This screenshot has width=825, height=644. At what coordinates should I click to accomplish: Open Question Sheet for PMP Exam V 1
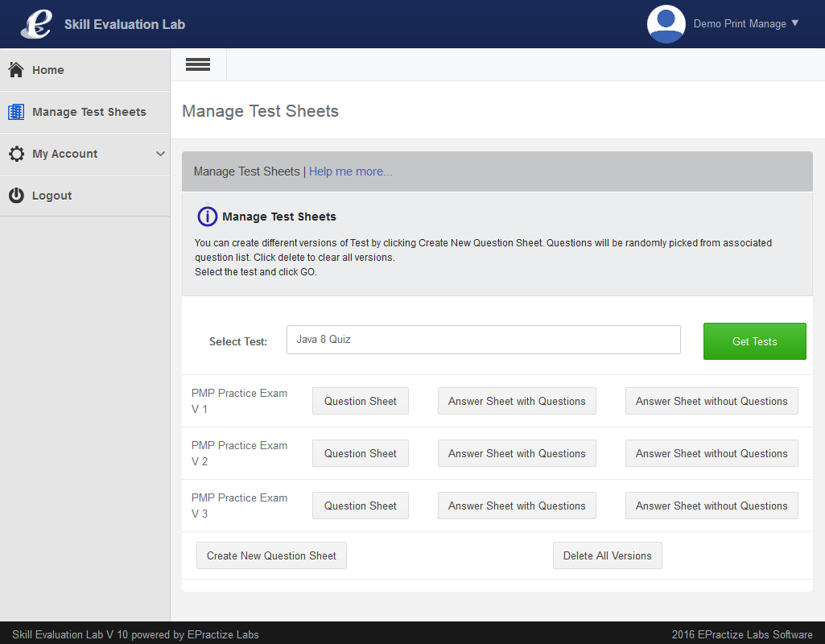360,401
